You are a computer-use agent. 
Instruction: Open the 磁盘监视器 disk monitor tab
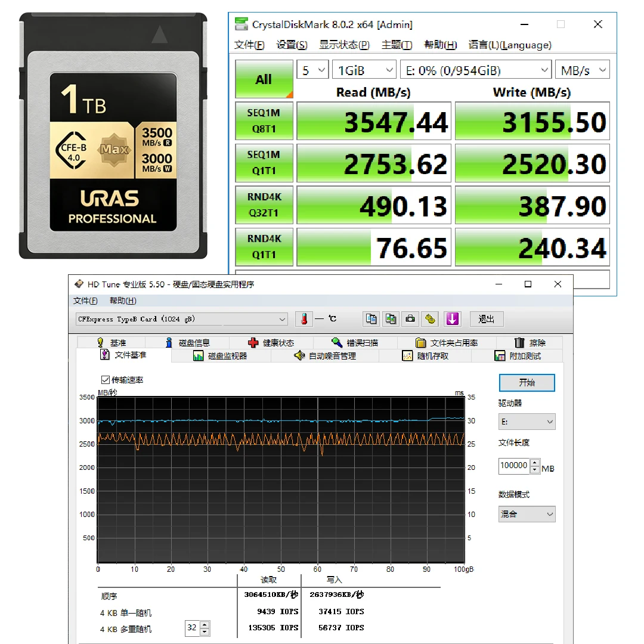[221, 356]
